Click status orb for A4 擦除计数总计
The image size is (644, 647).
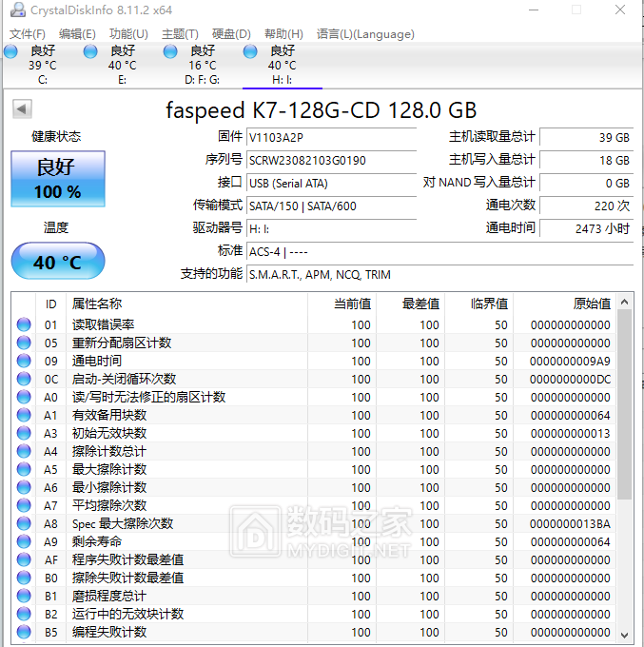[24, 451]
